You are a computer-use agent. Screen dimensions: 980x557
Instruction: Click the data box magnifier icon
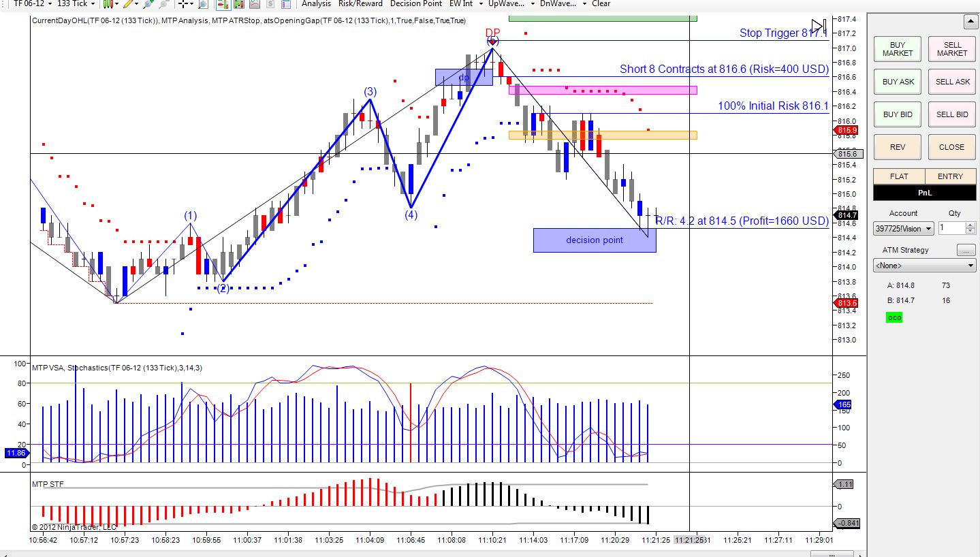[203, 3]
